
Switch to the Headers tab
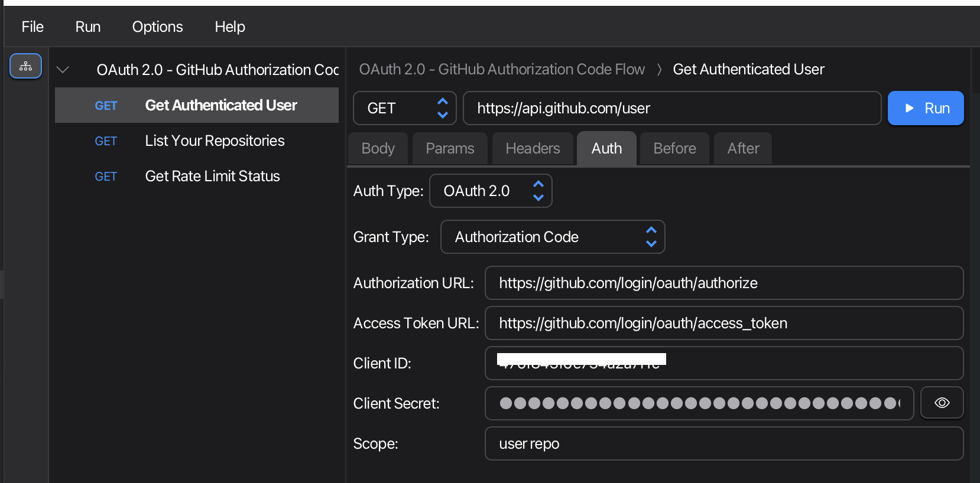[x=533, y=148]
